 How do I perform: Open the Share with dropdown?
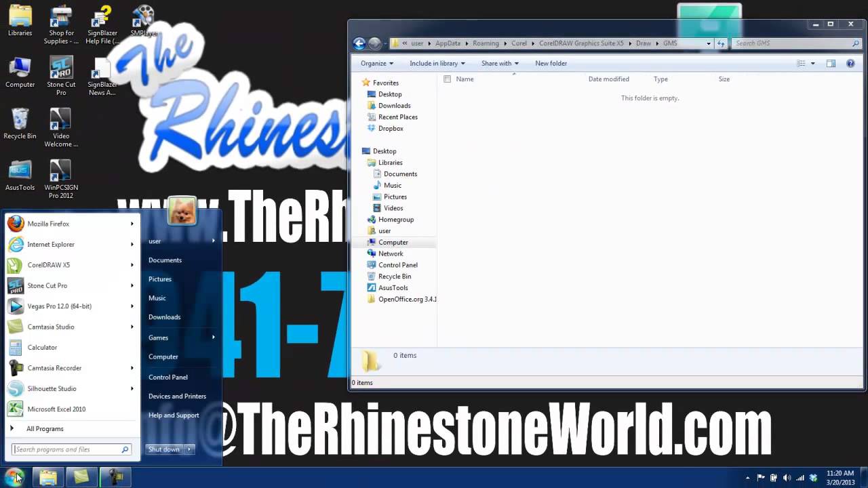click(x=500, y=63)
